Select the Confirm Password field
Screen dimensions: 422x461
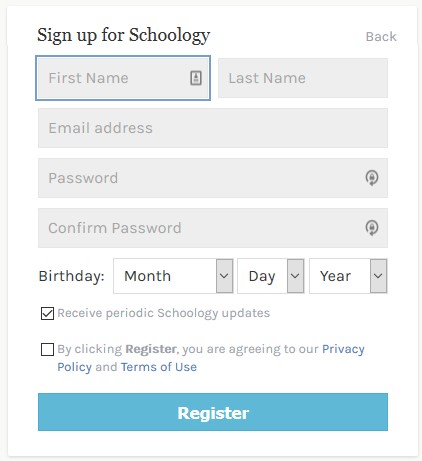pos(213,228)
